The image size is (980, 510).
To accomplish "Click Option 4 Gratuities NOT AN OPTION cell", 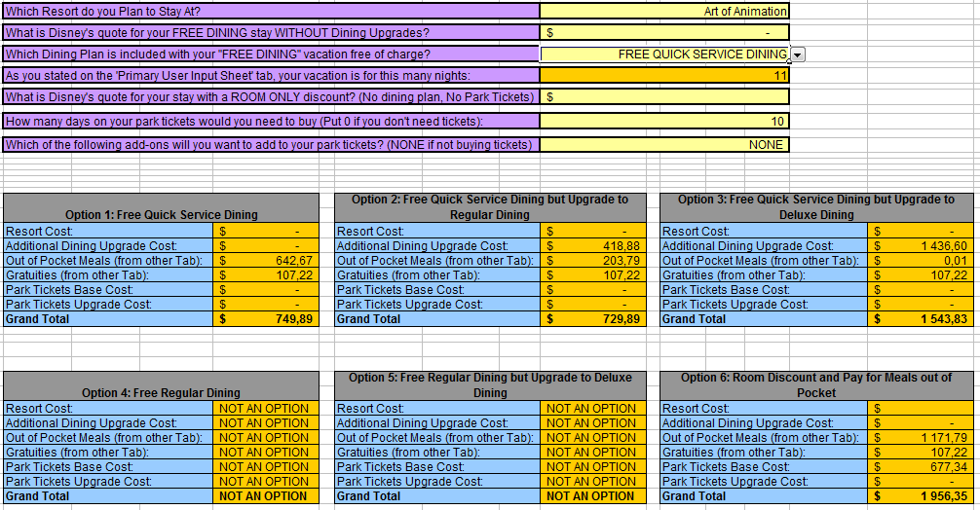I will pos(266,453).
